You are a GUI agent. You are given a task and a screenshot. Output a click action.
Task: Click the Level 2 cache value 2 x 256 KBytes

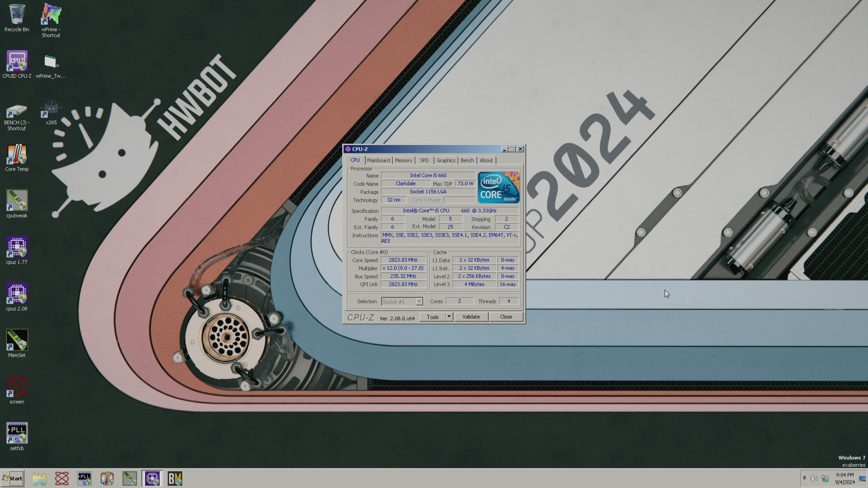click(x=474, y=276)
